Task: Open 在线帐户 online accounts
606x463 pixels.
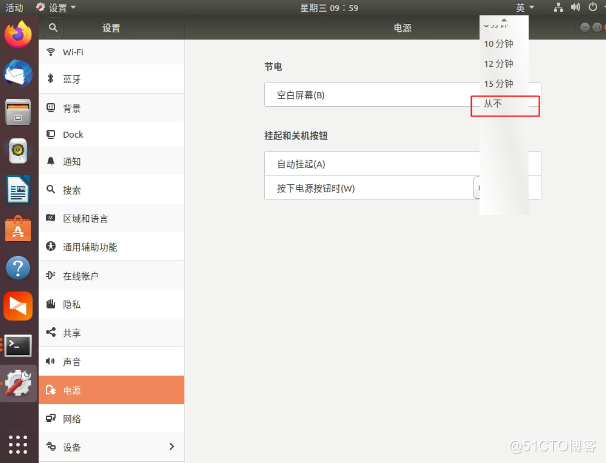Action: point(111,275)
